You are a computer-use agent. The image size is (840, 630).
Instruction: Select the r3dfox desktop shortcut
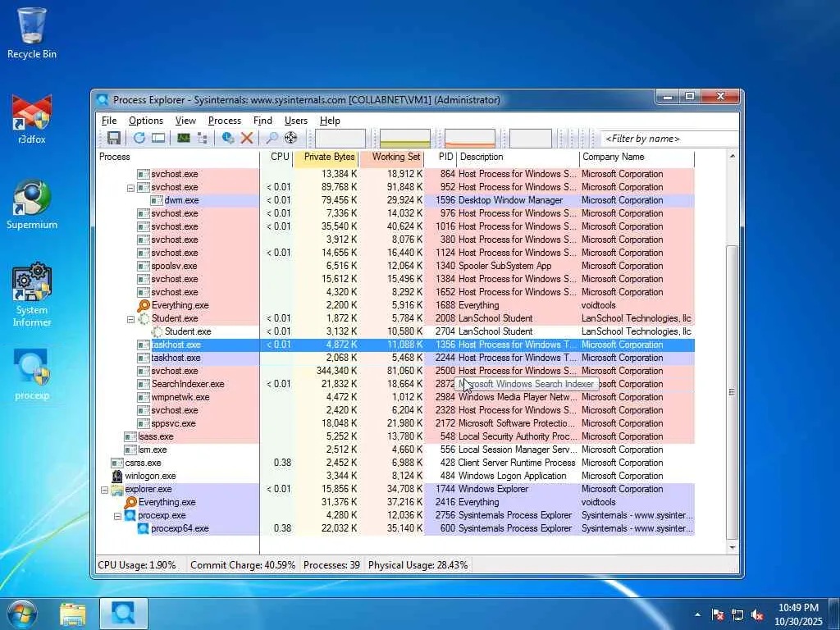(x=32, y=119)
